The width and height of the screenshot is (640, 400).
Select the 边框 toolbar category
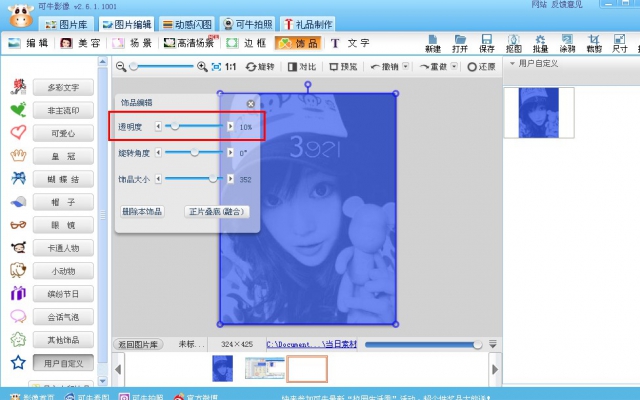pyautogui.click(x=246, y=43)
